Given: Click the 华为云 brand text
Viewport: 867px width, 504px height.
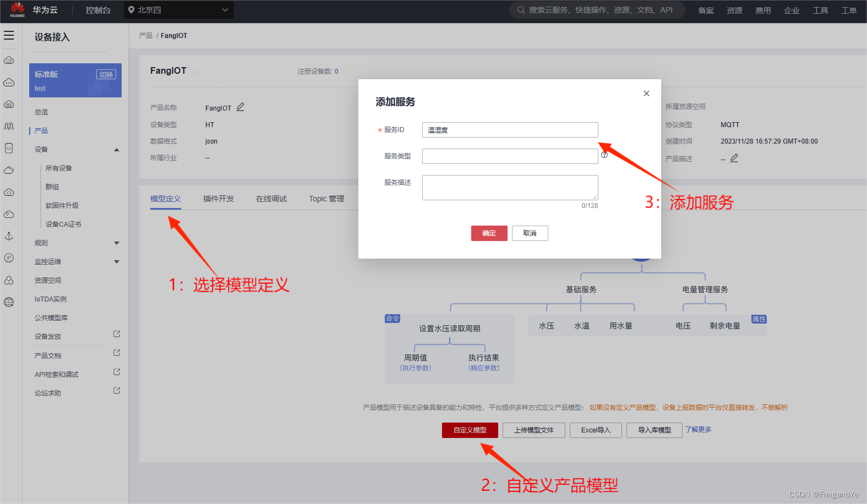Looking at the screenshot, I should pyautogui.click(x=45, y=10).
